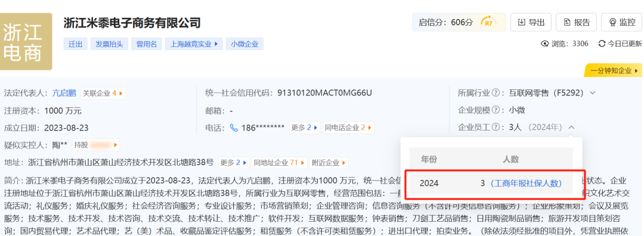Click help icon next to 企业规模

coord(496,110)
